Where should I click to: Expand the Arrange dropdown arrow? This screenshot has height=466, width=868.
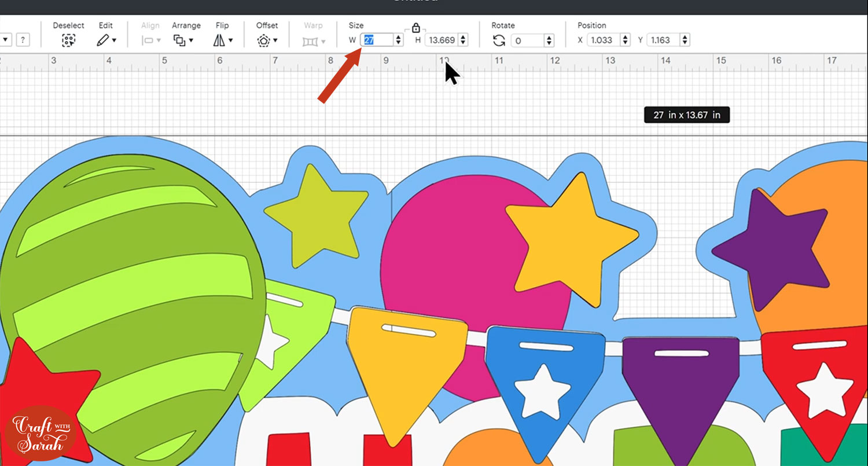(x=191, y=41)
